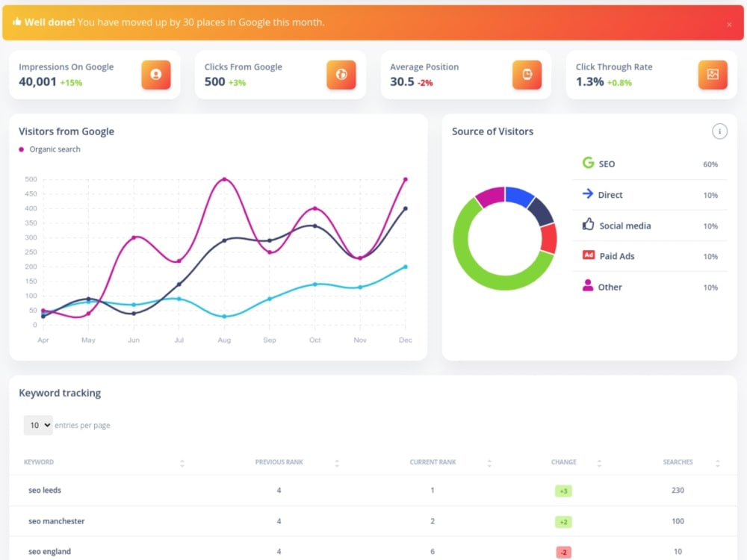Image resolution: width=747 pixels, height=560 pixels.
Task: Click the -2 change badge
Action: 563,553
